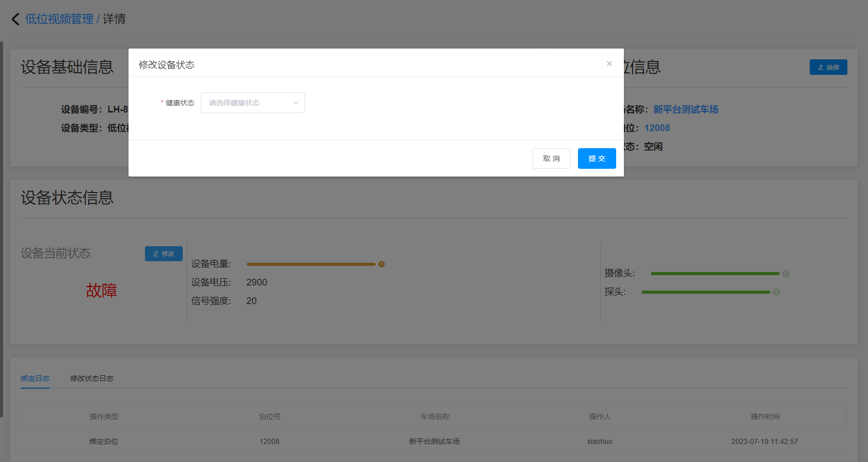Click the parking space 12008 link
This screenshot has height=462, width=868.
click(656, 128)
